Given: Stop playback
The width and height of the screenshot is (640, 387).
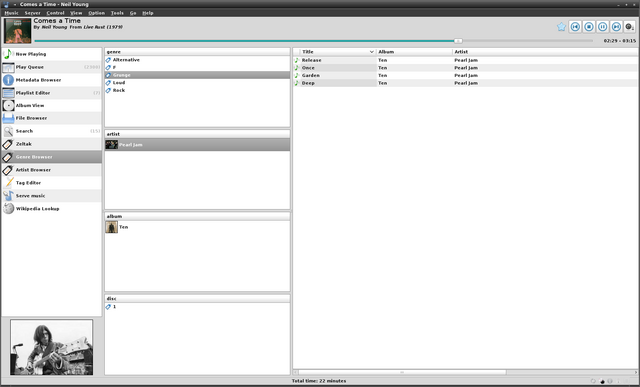Looking at the screenshot, I should click(589, 27).
